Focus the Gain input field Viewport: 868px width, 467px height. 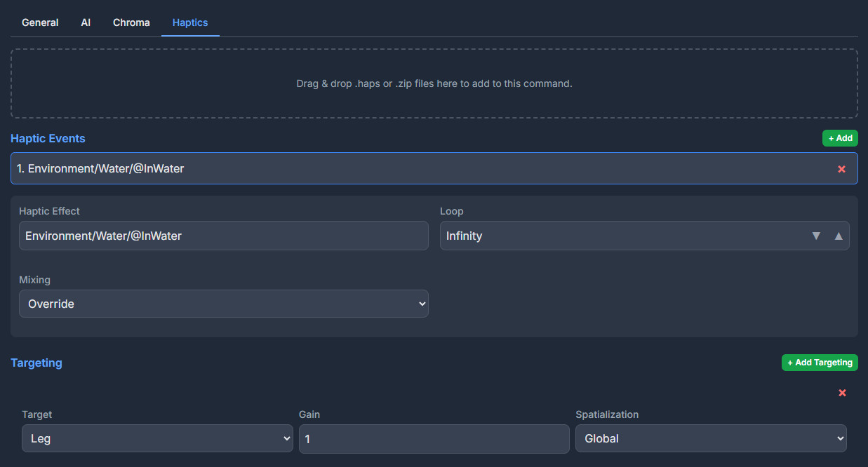point(434,438)
